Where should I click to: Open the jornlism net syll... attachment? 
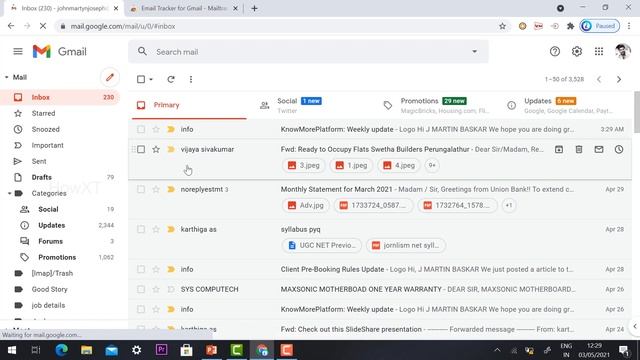pos(406,245)
